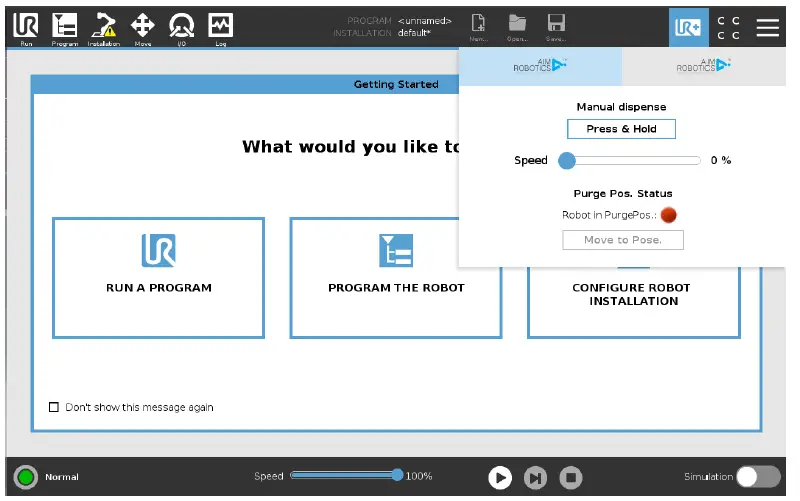Open the Move tab
This screenshot has width=800, height=501.
[143, 29]
